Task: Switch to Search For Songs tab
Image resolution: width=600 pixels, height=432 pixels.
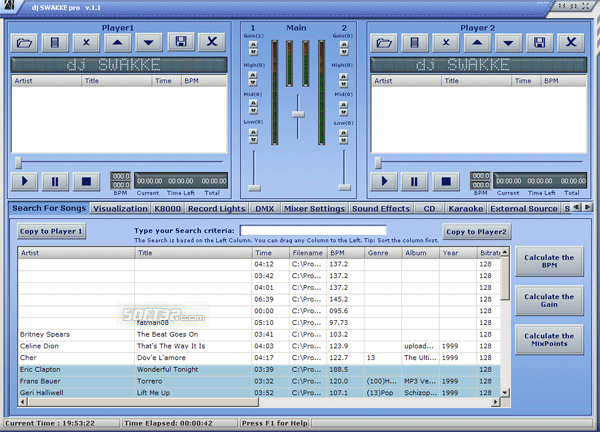Action: tap(49, 208)
